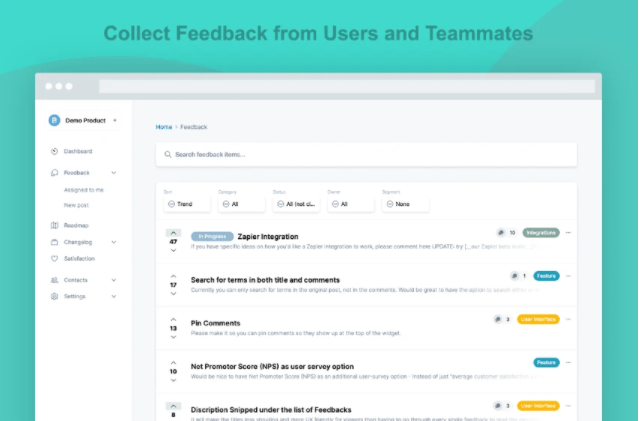Click the Contacts people icon
Image resolution: width=639 pixels, height=421 pixels.
tap(54, 281)
